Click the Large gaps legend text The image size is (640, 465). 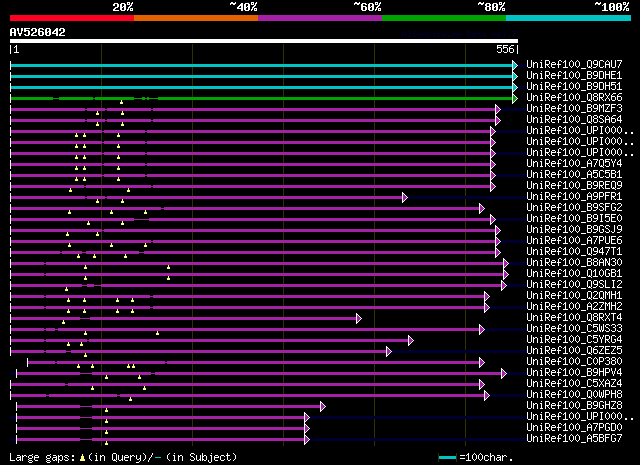coord(42,458)
